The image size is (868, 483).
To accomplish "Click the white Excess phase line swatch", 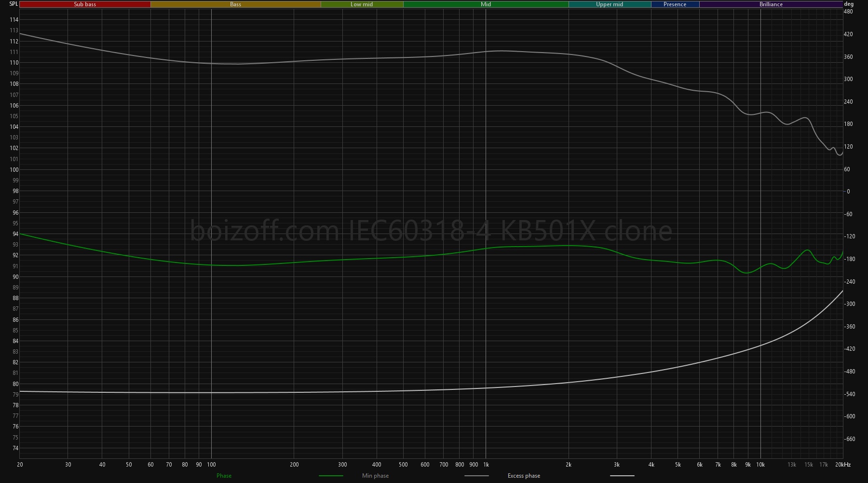I will tap(622, 476).
